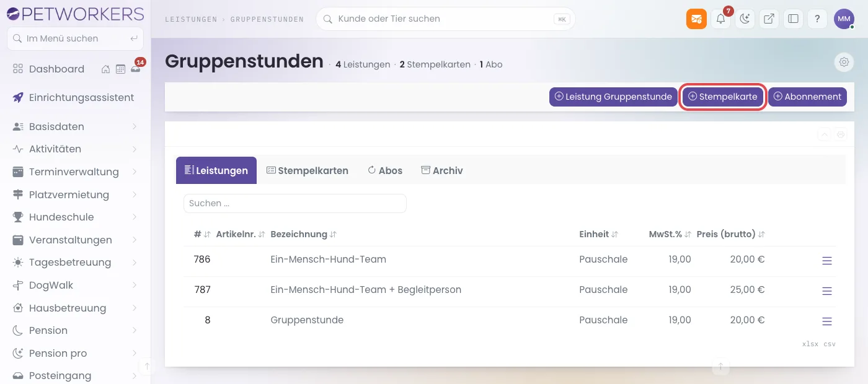Open the orange mail inbox icon
Viewport: 868px width, 384px height.
[696, 19]
